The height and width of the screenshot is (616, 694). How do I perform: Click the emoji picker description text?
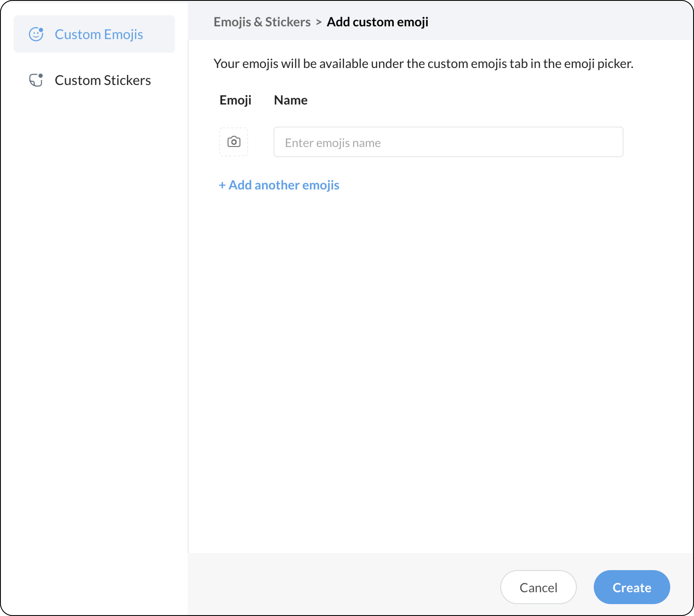(x=423, y=64)
